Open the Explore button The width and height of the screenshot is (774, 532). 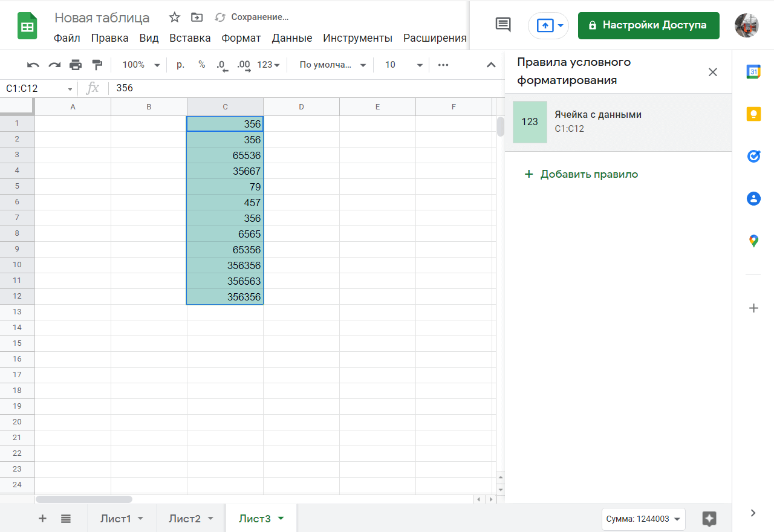pos(709,518)
